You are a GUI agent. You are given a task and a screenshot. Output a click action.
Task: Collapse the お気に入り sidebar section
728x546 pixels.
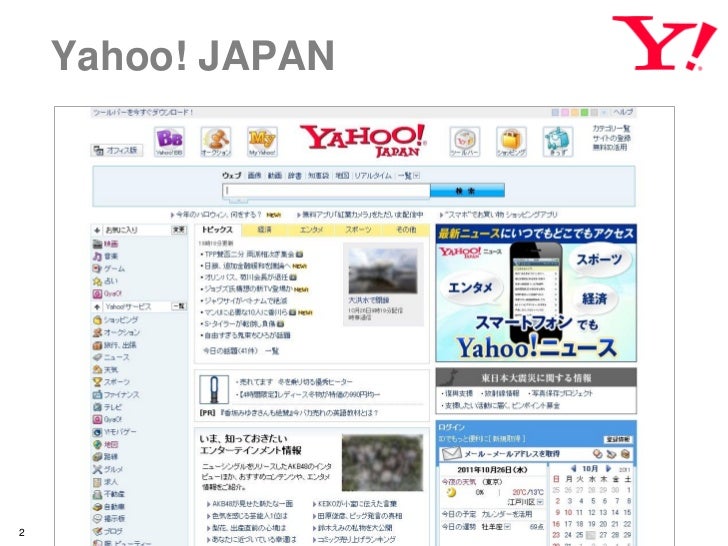click(97, 230)
